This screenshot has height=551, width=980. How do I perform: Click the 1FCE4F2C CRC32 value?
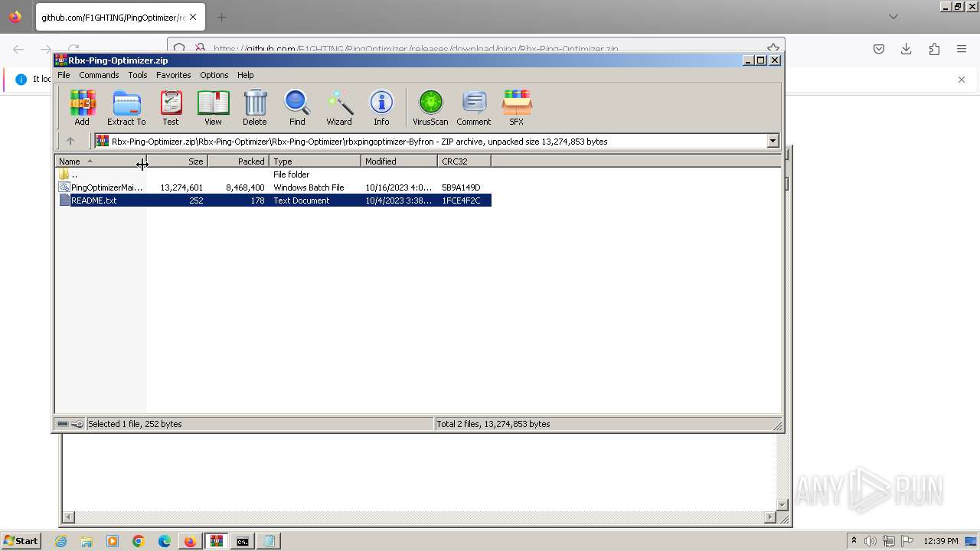click(461, 201)
